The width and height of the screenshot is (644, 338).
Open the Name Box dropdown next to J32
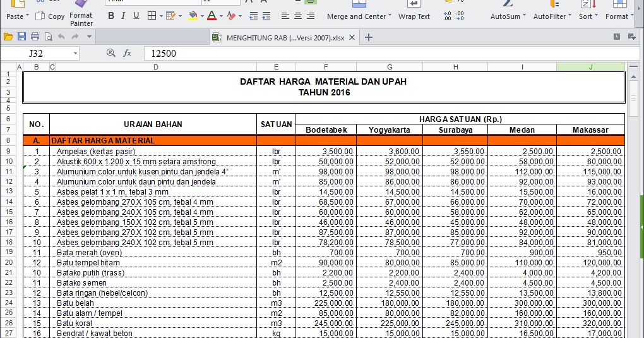(75, 54)
